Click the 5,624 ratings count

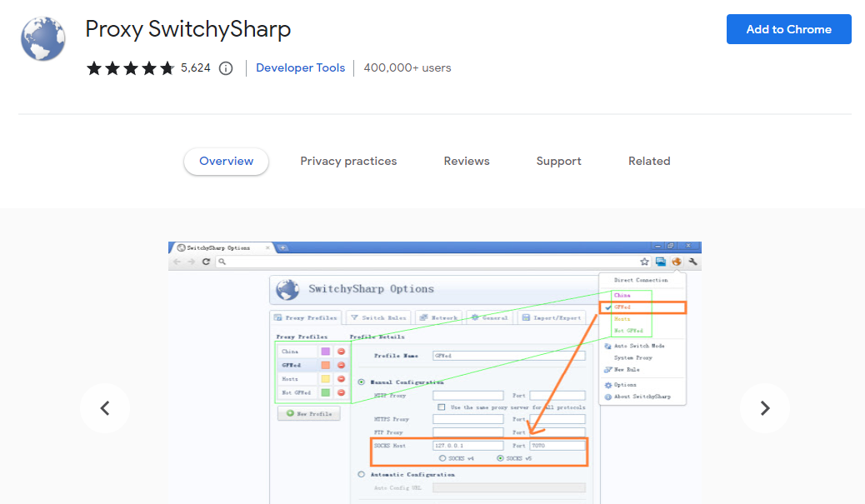(196, 67)
